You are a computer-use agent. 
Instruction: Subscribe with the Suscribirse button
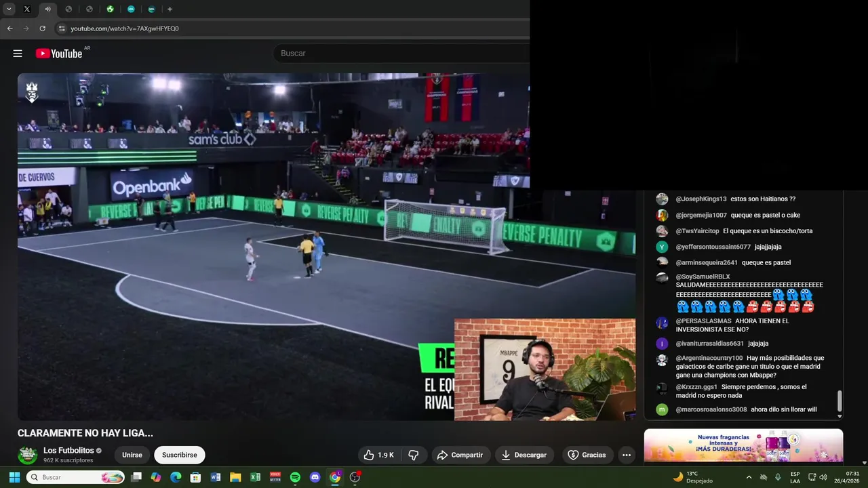(x=180, y=455)
